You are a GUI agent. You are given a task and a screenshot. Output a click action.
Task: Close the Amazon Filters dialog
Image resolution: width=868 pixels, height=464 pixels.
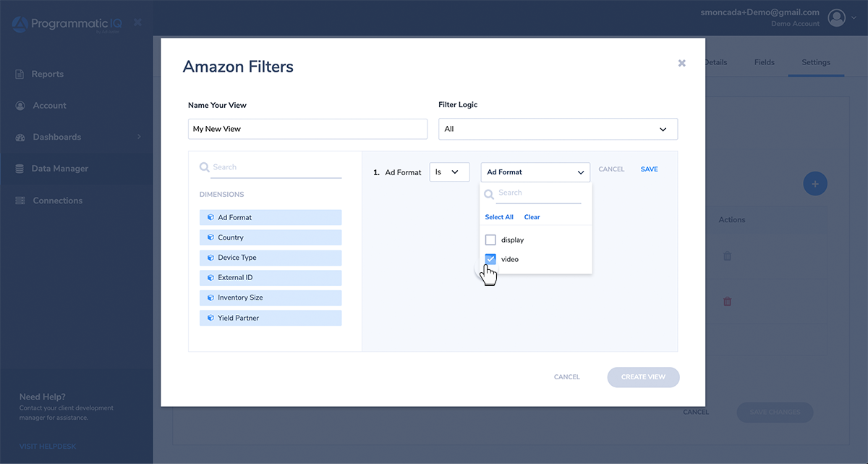tap(681, 63)
